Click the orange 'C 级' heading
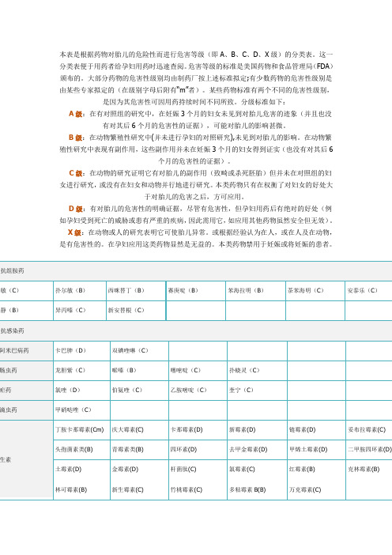This screenshot has width=392, height=555. coord(76,173)
